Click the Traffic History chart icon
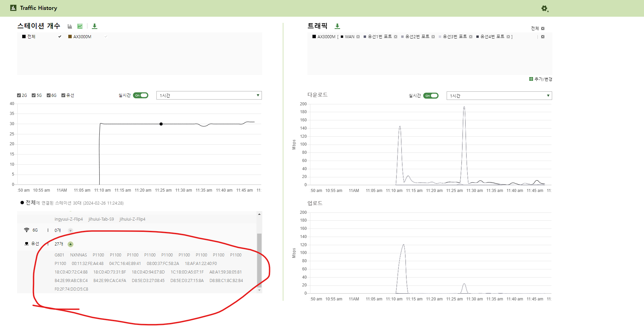The width and height of the screenshot is (644, 326). [13, 8]
